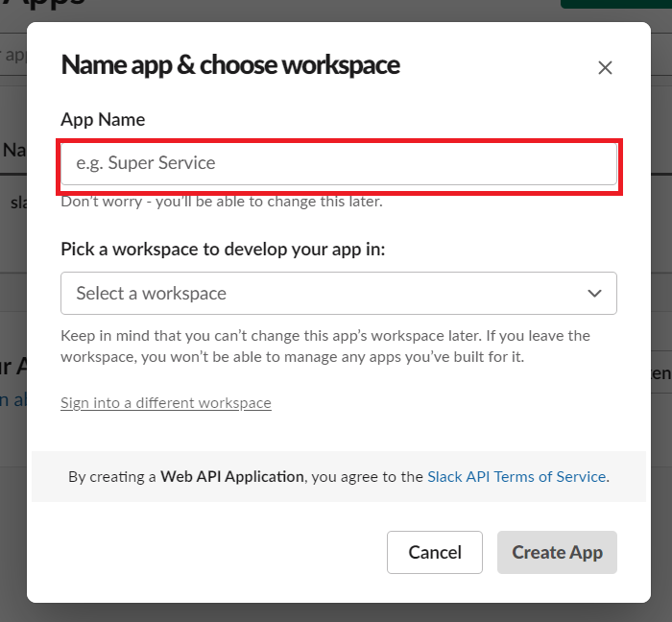Click the 'App Name' field label

click(x=103, y=120)
